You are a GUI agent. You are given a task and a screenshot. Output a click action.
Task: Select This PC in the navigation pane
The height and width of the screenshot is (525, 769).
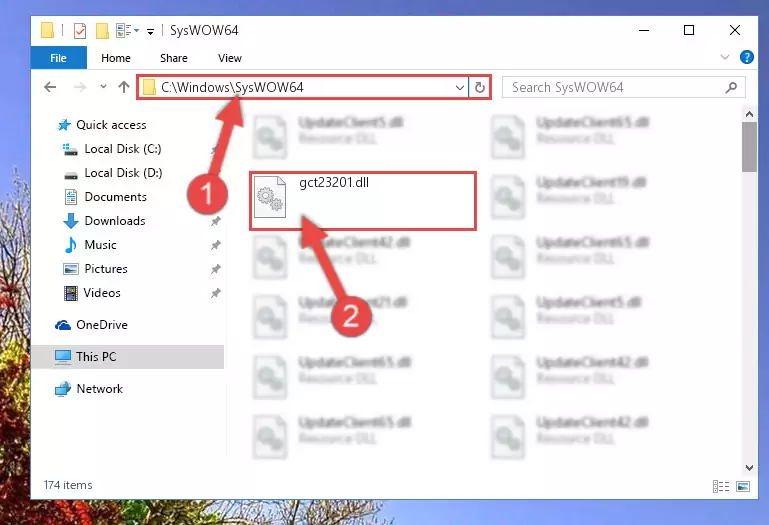point(128,357)
